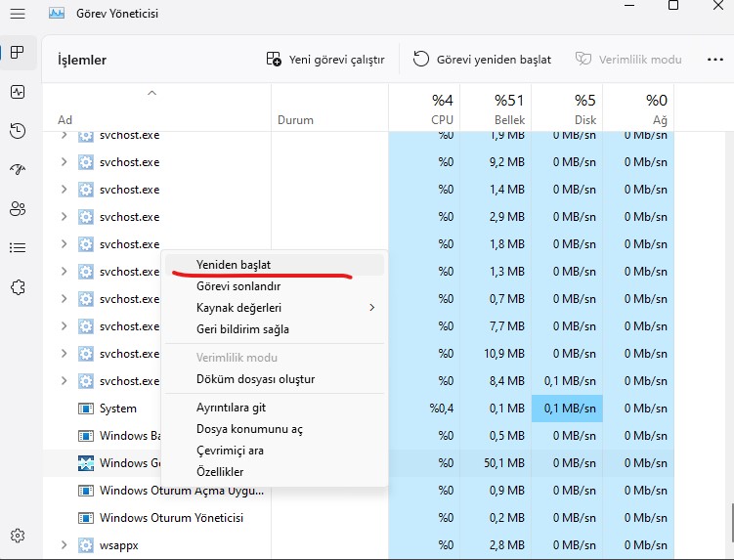The width and height of the screenshot is (734, 560).
Task: Click the 50,1 MB memory cell
Action: [496, 463]
